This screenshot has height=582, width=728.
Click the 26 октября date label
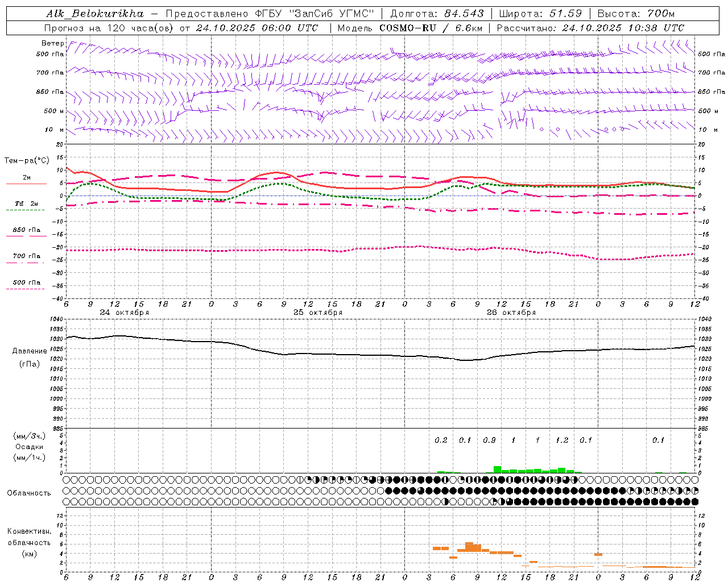click(511, 313)
